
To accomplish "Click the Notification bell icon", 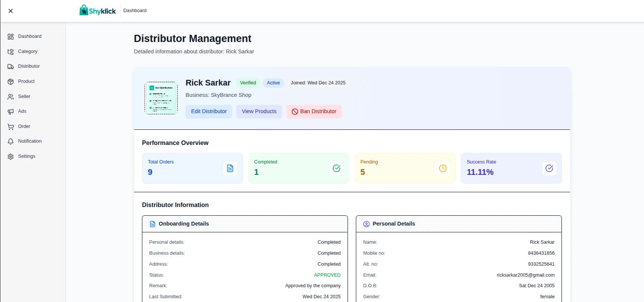I will coord(11,141).
